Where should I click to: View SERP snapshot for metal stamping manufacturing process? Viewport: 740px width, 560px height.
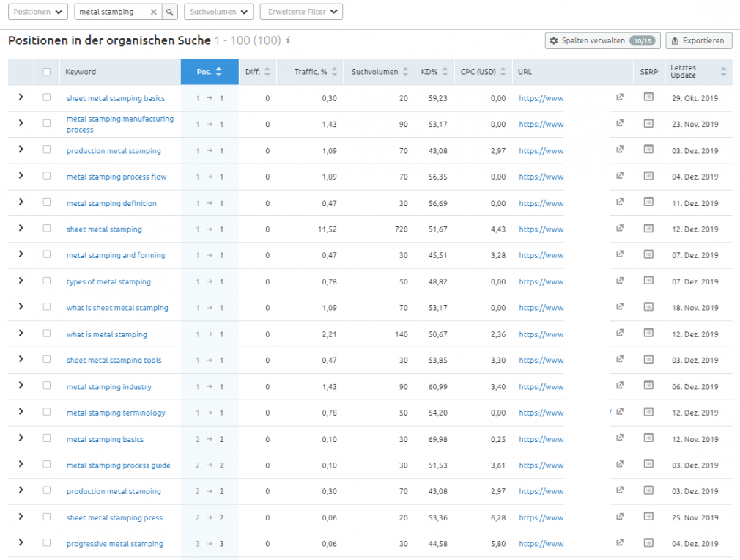pos(648,123)
